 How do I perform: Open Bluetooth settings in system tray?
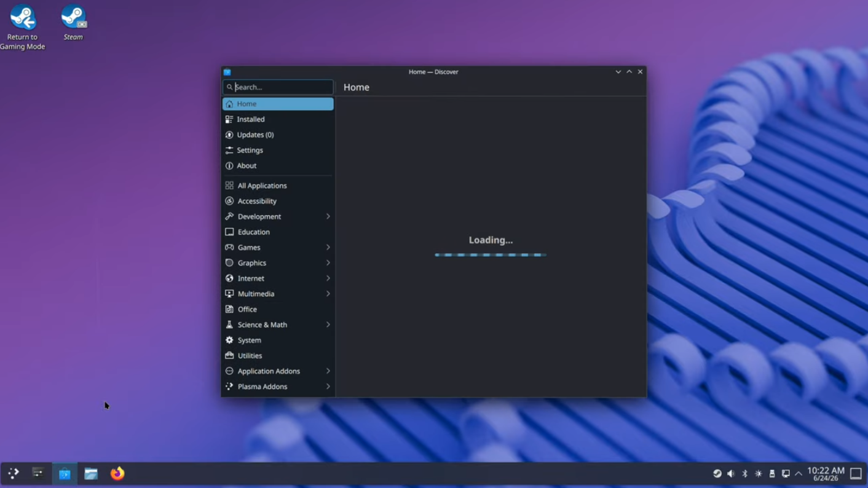coord(744,474)
